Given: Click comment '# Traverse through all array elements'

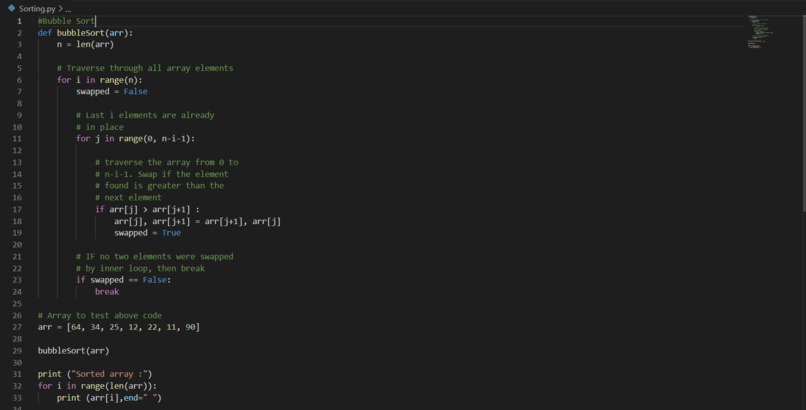Looking at the screenshot, I should pos(145,68).
